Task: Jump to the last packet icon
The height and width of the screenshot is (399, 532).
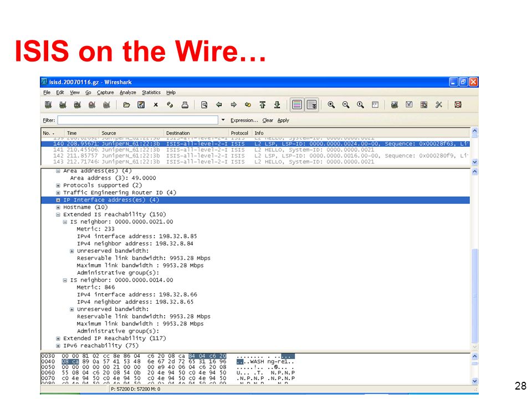Action: [277, 105]
